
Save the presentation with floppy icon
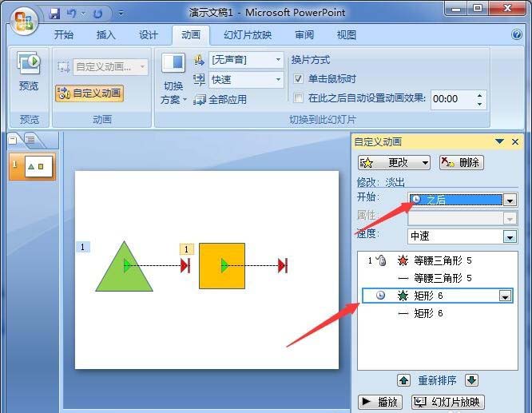(x=54, y=14)
